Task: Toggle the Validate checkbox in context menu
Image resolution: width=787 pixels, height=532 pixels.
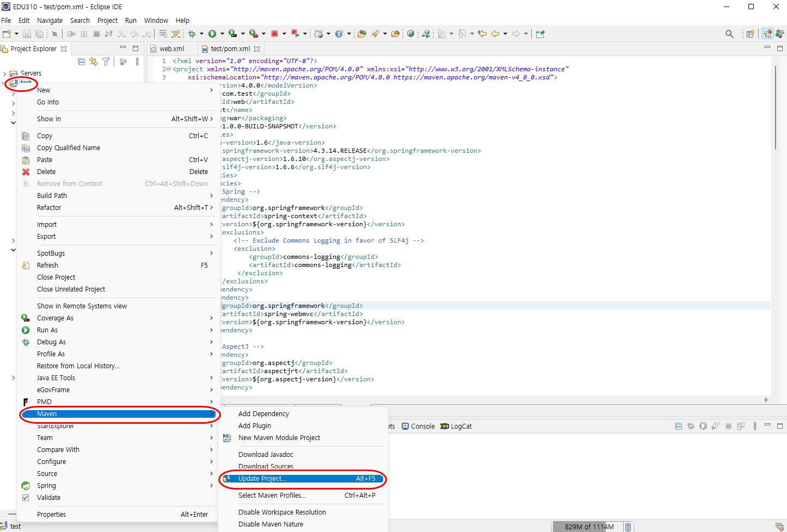Action: coord(26,498)
